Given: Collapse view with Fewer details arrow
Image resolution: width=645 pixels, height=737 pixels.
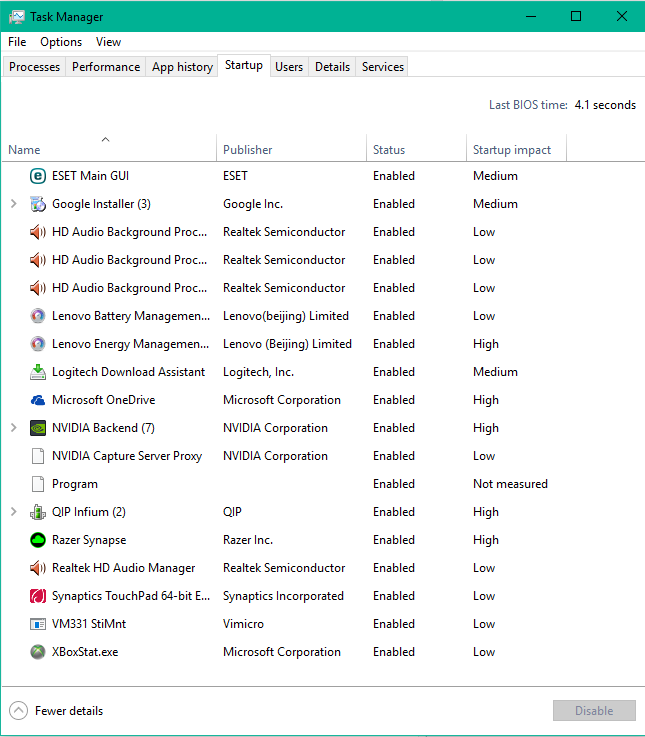Looking at the screenshot, I should [x=18, y=711].
